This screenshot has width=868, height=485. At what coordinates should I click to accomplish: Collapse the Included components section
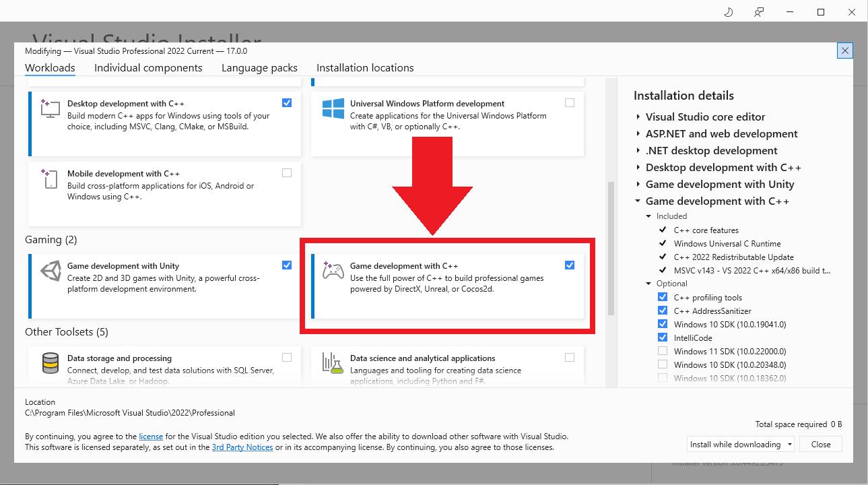click(x=648, y=216)
